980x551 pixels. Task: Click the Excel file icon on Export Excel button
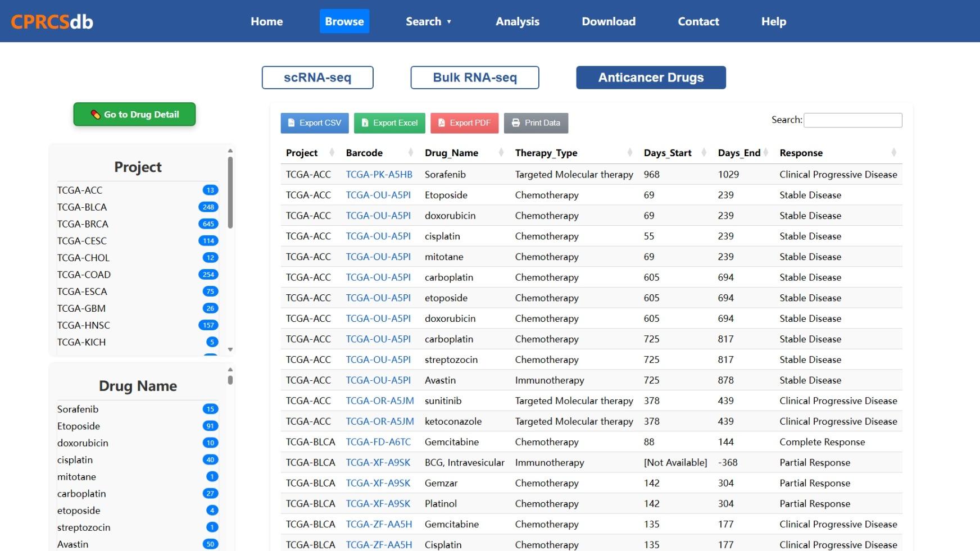pyautogui.click(x=364, y=123)
